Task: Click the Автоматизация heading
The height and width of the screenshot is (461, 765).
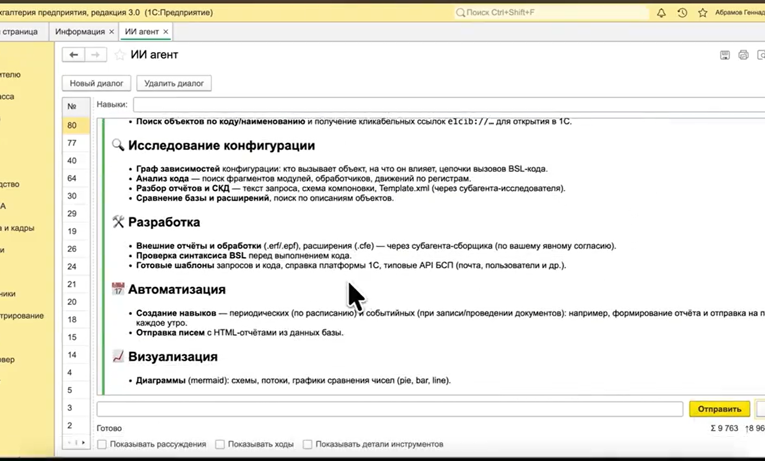Action: pyautogui.click(x=177, y=289)
